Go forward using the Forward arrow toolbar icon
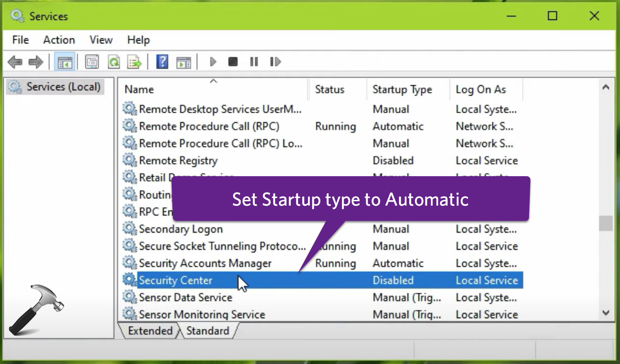Screen dimensions: 620x364 36,62
